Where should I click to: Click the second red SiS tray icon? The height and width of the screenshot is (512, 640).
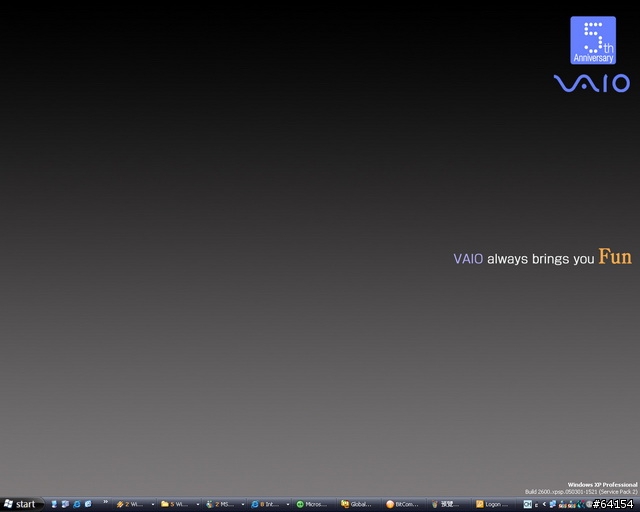pos(571,505)
